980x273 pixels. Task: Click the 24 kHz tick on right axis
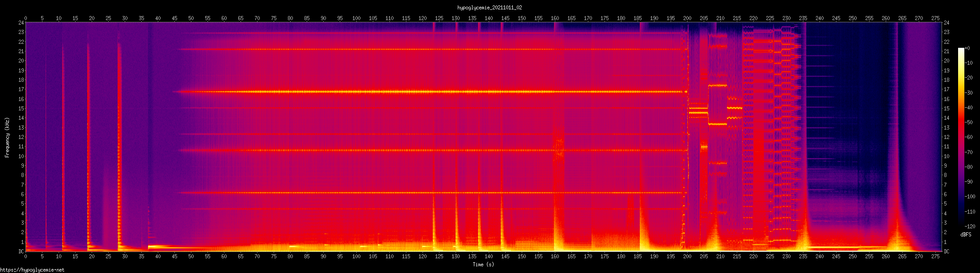tap(946, 23)
